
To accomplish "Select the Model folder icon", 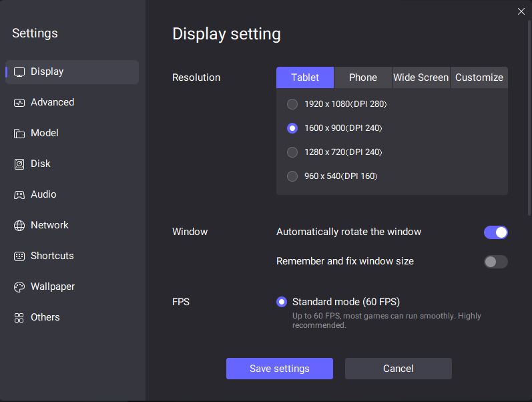I will tap(19, 134).
